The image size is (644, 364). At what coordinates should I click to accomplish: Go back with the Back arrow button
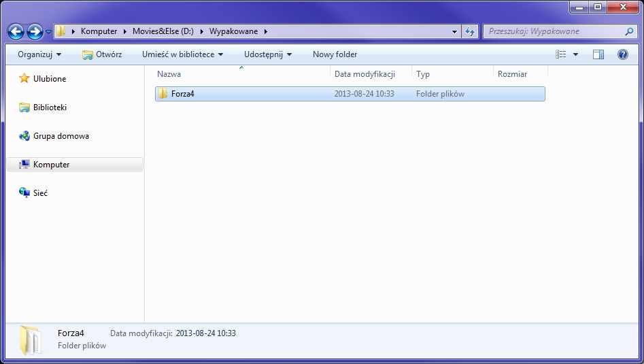click(16, 31)
